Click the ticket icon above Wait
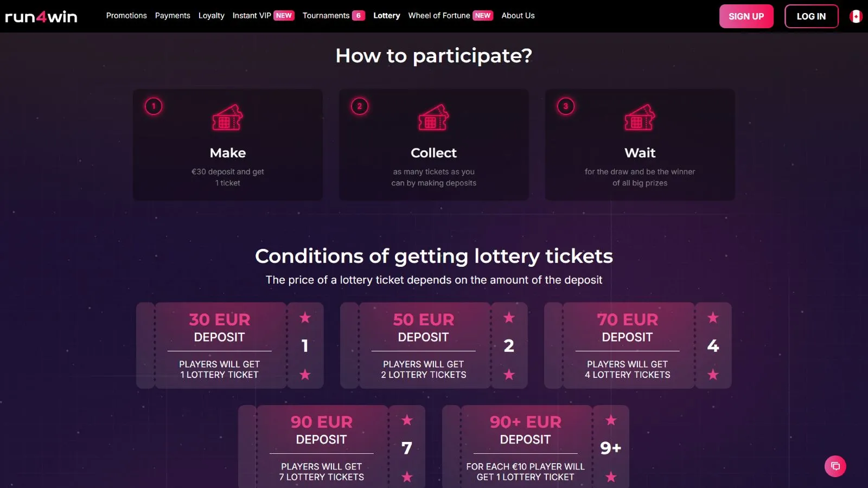 (x=640, y=118)
